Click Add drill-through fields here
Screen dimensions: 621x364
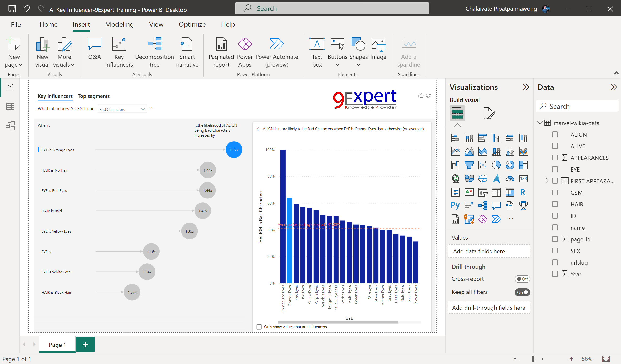489,307
